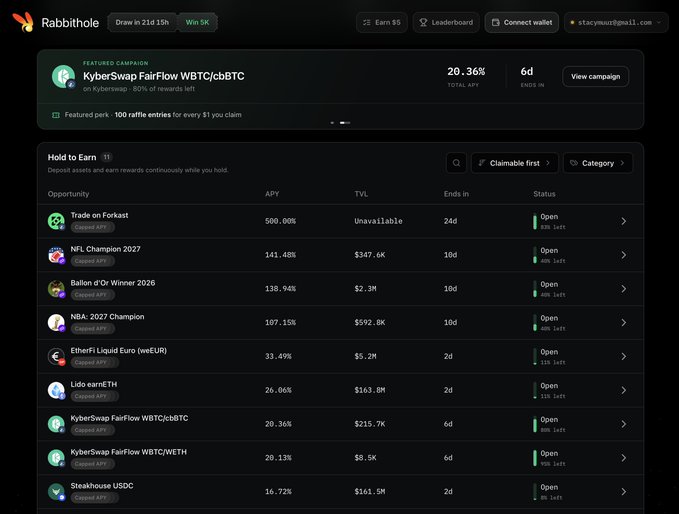Click the tag icon in Category
This screenshot has height=514, width=679.
[x=574, y=163]
